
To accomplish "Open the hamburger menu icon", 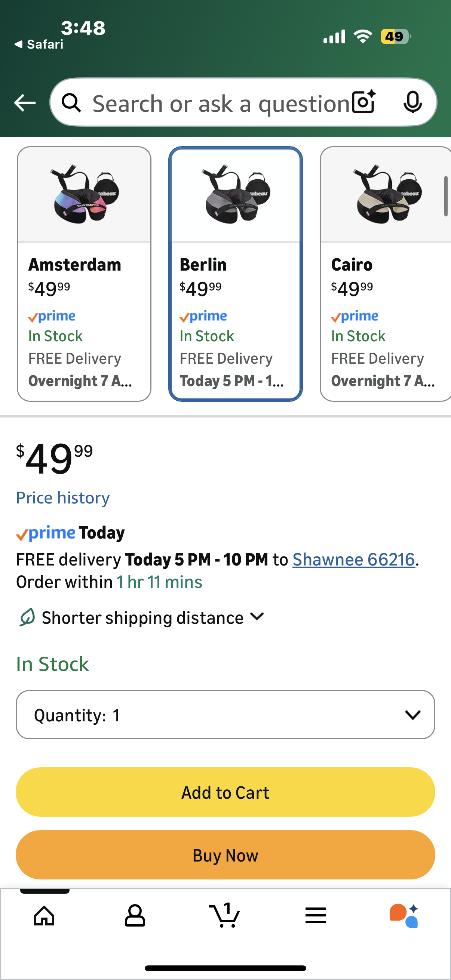I will tap(316, 915).
